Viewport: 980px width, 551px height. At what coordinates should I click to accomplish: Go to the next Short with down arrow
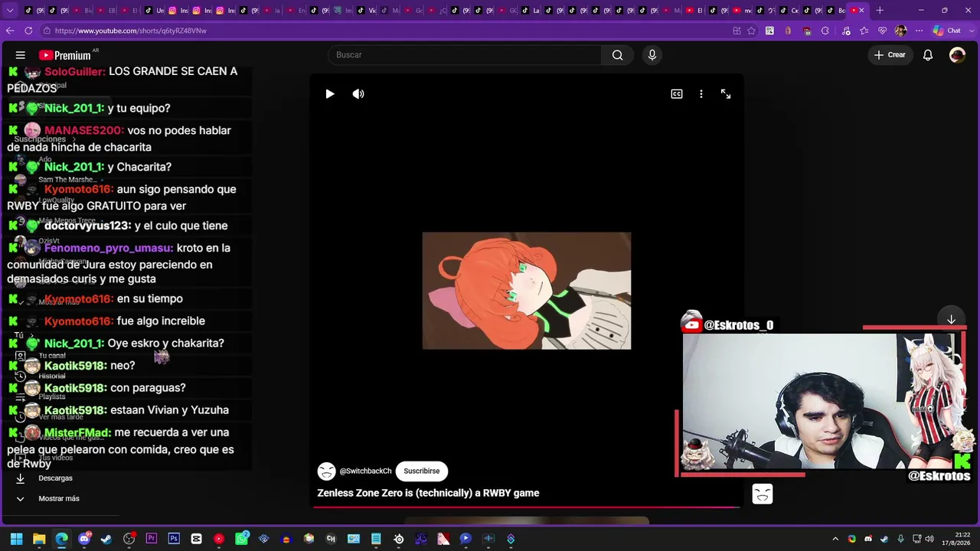click(x=951, y=320)
